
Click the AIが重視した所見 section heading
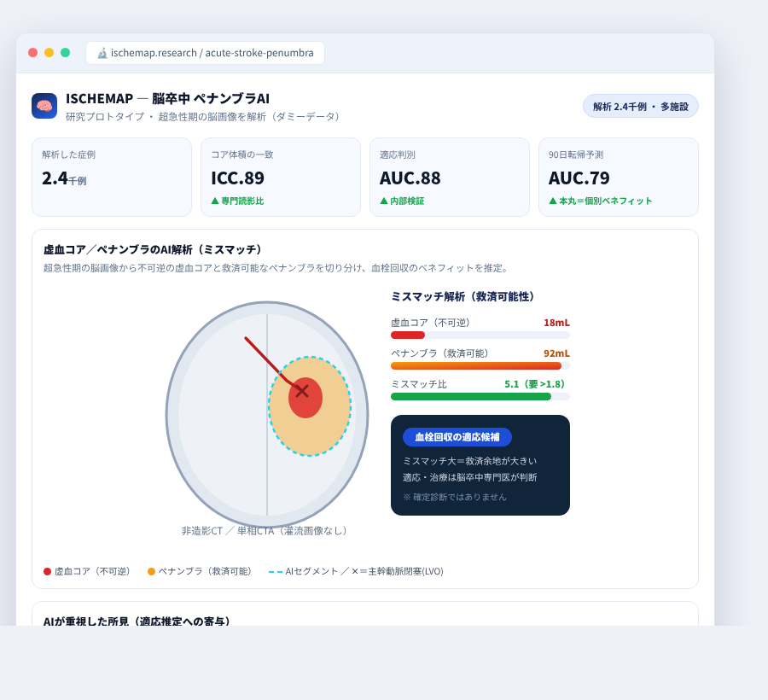pyautogui.click(x=138, y=621)
